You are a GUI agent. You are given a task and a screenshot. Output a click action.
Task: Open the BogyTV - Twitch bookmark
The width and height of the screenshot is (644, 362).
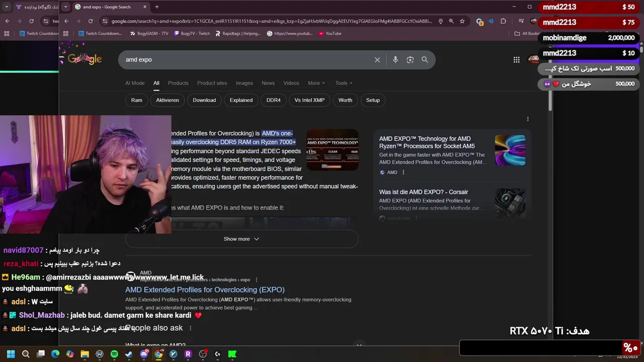192,34
